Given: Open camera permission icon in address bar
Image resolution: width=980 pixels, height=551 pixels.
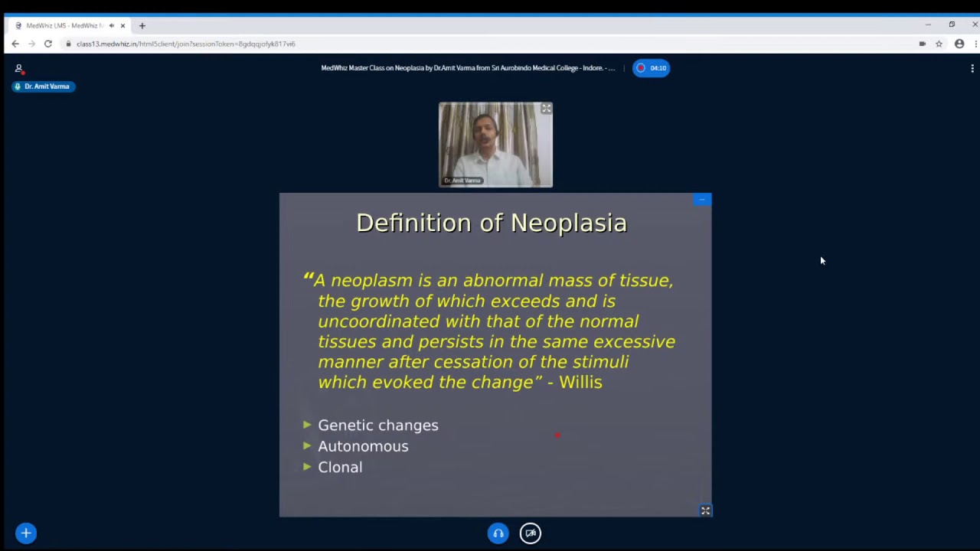Looking at the screenshot, I should coord(922,44).
